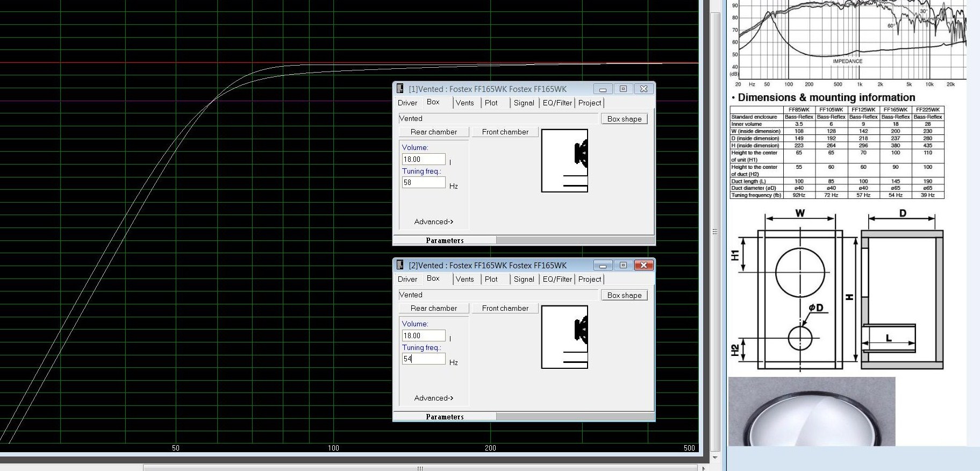Image resolution: width=980 pixels, height=471 pixels.
Task: Switch to Vents tab in window [1]Vented
Action: point(465,103)
